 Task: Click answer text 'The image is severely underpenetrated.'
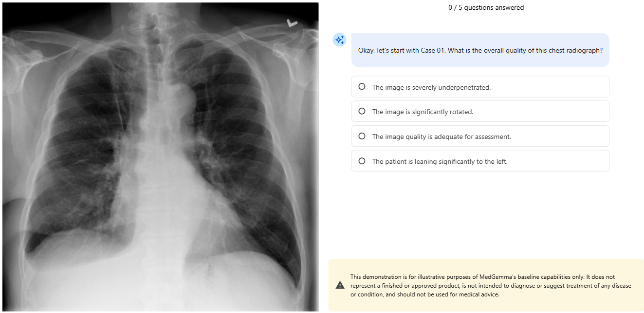pos(431,87)
